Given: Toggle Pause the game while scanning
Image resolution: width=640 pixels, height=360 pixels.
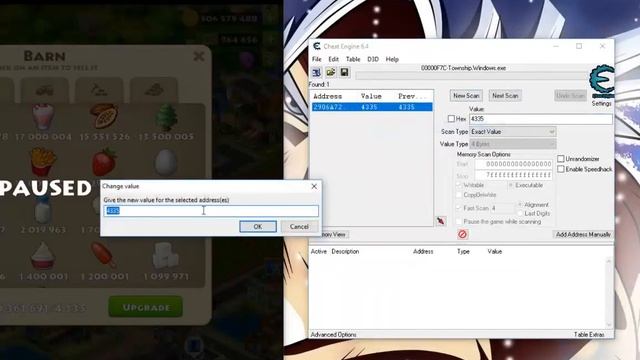Looking at the screenshot, I should pyautogui.click(x=459, y=221).
